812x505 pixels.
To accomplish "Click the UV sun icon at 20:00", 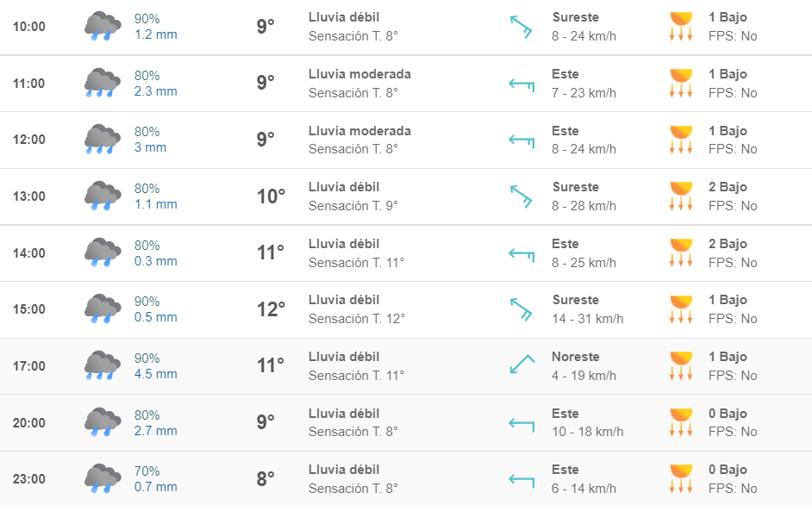I will [681, 422].
